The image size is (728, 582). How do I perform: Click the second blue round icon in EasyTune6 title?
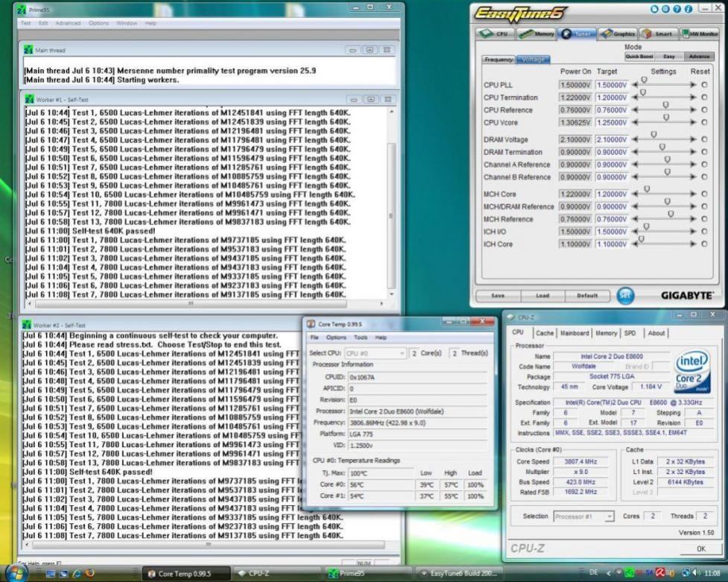point(666,9)
